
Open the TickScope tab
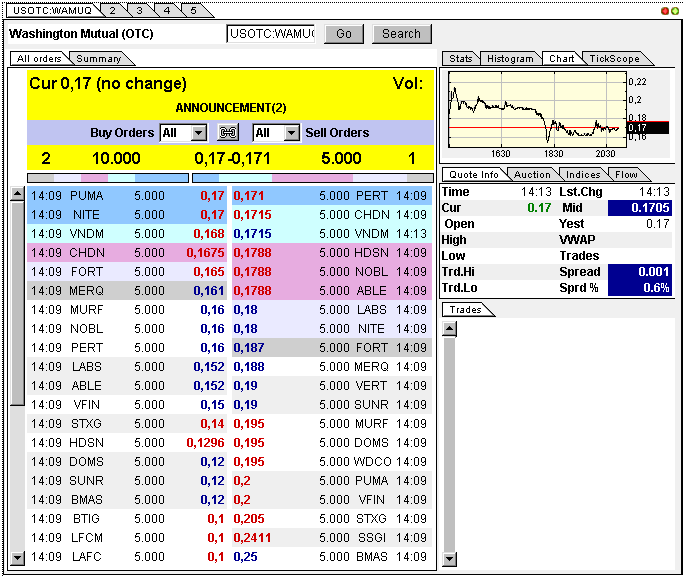click(x=614, y=58)
